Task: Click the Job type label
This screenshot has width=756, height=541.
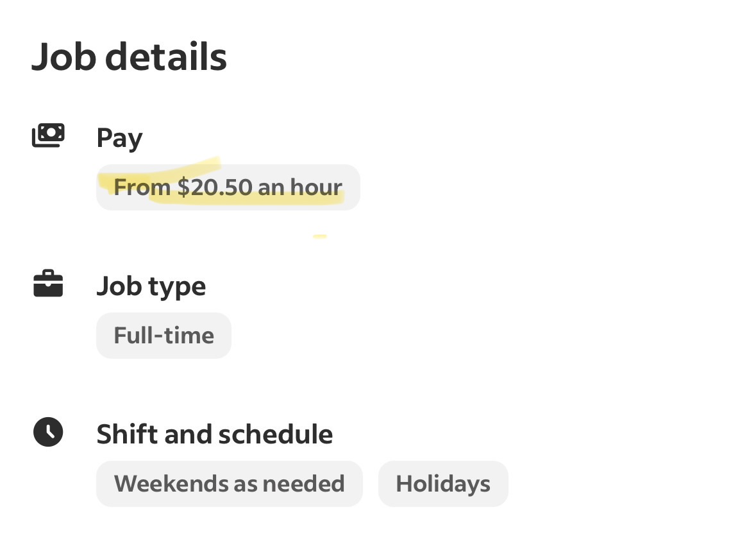Action: [151, 286]
